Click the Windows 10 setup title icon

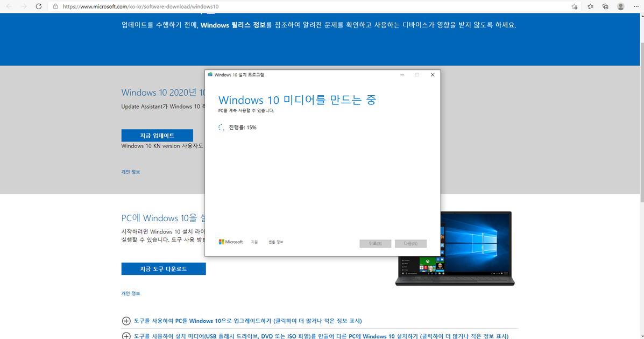[210, 75]
